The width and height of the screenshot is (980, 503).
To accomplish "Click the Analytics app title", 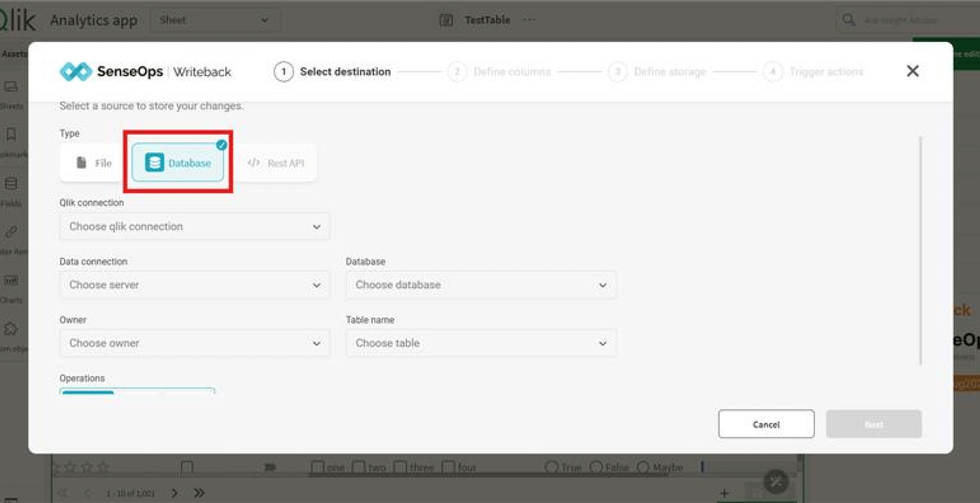I will pyautogui.click(x=94, y=20).
